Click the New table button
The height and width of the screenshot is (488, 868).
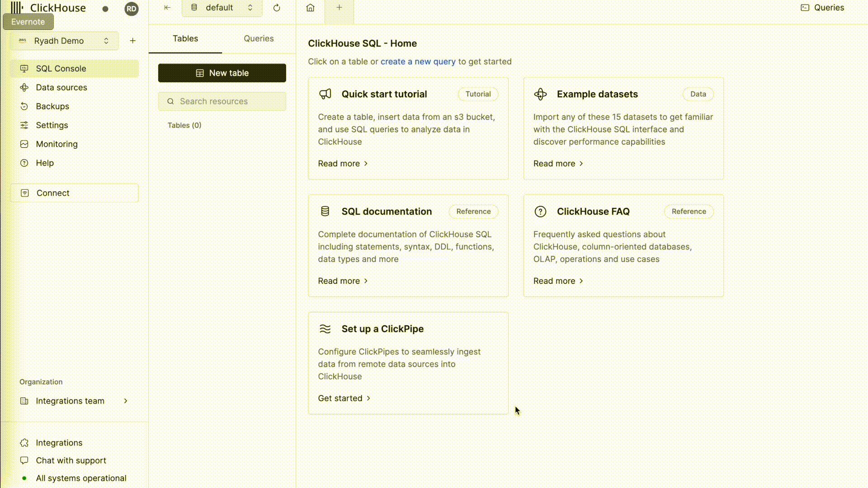tap(222, 73)
